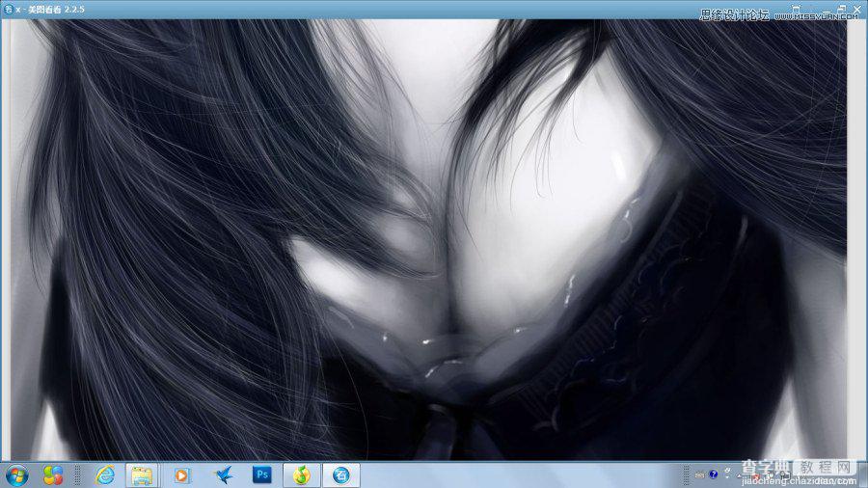Restore down the Meitu KanKan viewer window
The width and height of the screenshot is (868, 488).
point(841,9)
